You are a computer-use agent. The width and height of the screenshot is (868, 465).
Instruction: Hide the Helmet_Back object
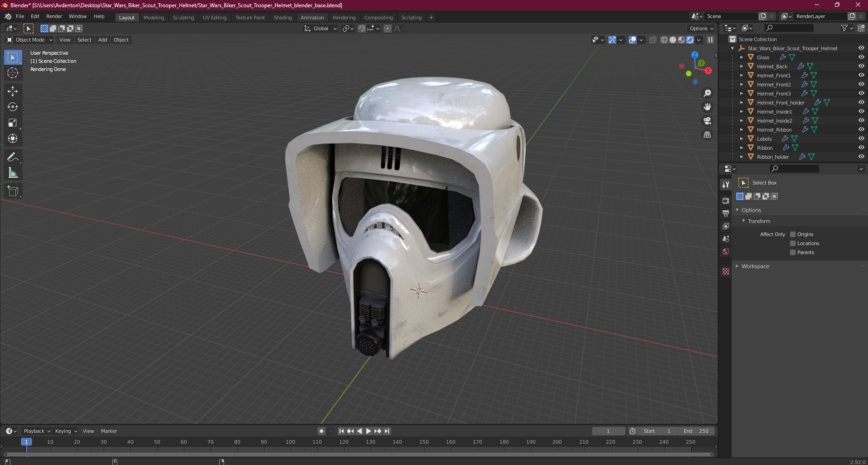tap(861, 66)
